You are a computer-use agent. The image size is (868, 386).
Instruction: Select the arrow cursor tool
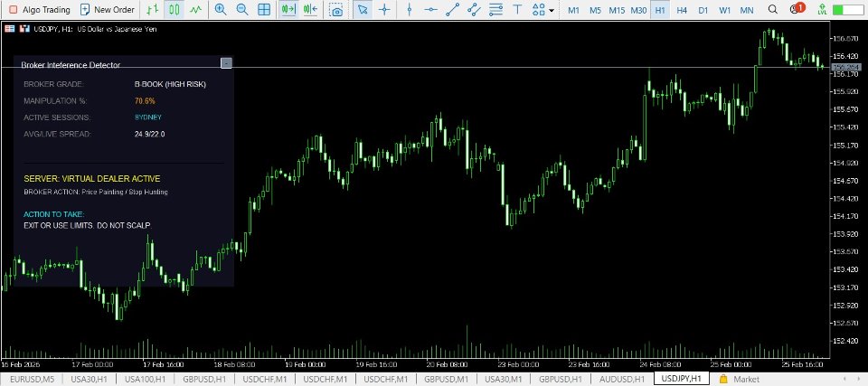[363, 9]
